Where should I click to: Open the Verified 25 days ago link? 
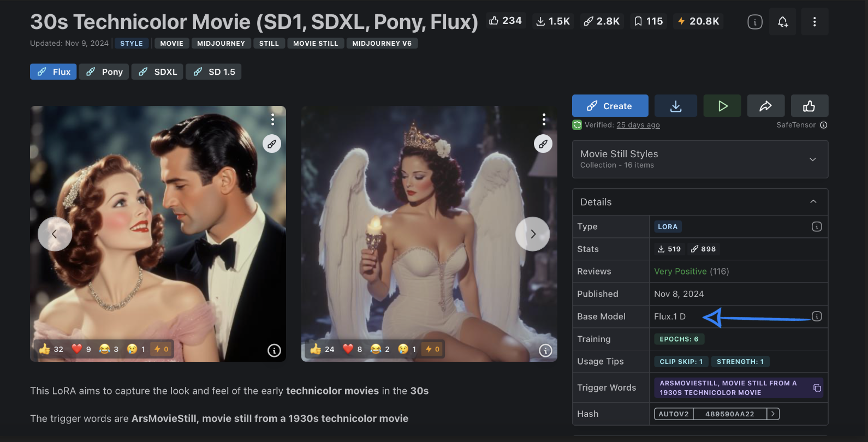(638, 125)
